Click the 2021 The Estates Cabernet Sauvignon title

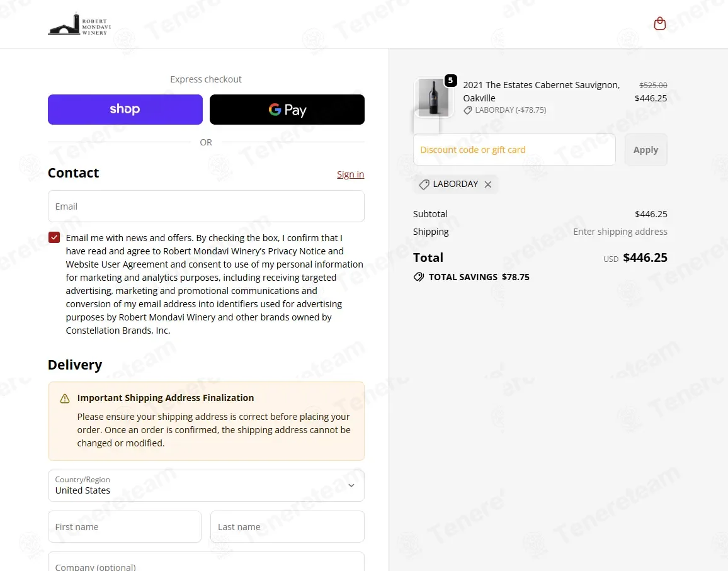point(542,91)
